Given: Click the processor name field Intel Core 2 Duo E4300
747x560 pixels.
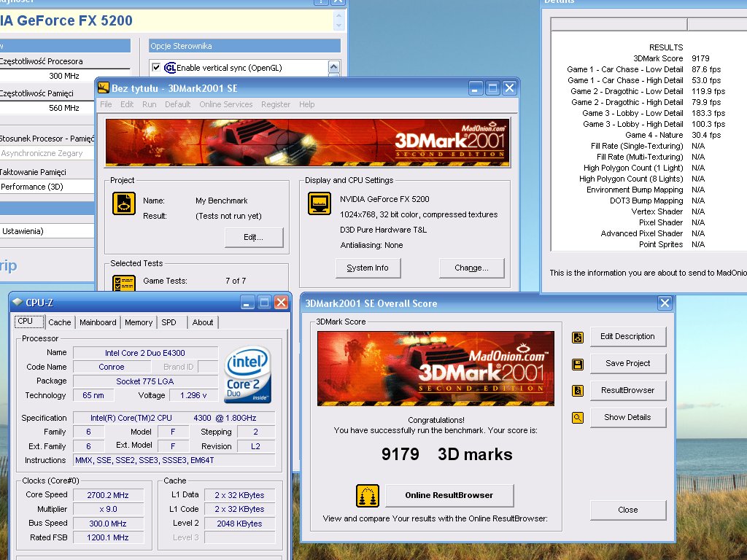Looking at the screenshot, I should (x=145, y=353).
